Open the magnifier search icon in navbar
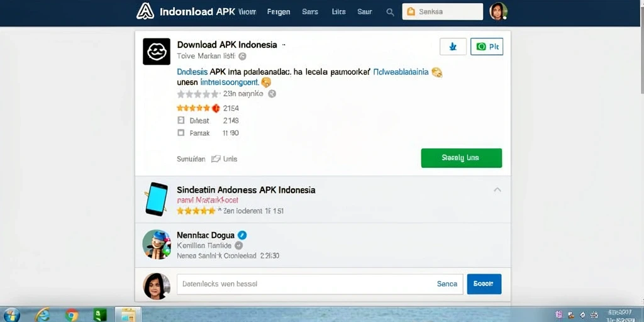The height and width of the screenshot is (322, 644). [x=390, y=13]
